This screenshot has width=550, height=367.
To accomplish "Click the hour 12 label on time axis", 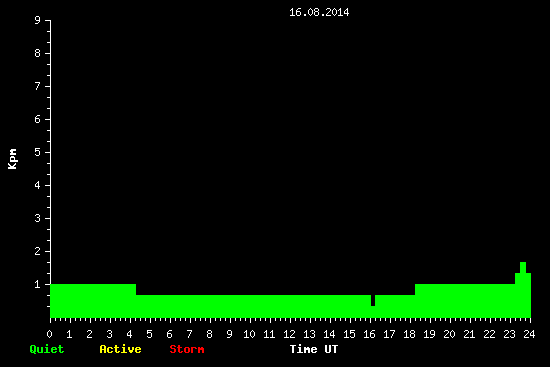I will [x=289, y=334].
